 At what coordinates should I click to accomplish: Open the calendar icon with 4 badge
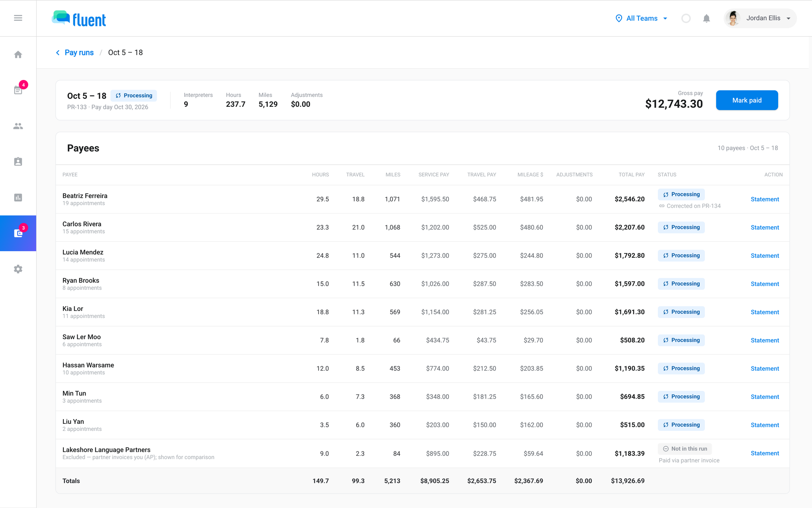18,90
